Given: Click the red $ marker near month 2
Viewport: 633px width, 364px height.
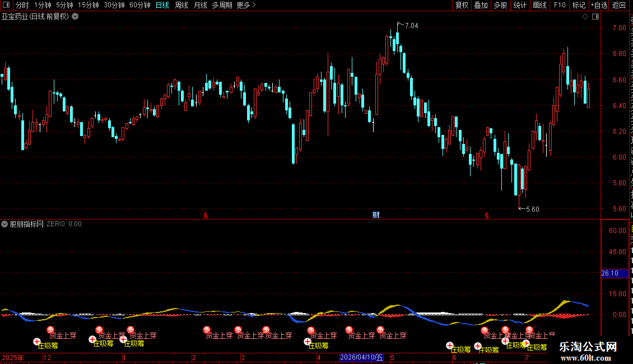Looking at the screenshot, I should coord(206,216).
